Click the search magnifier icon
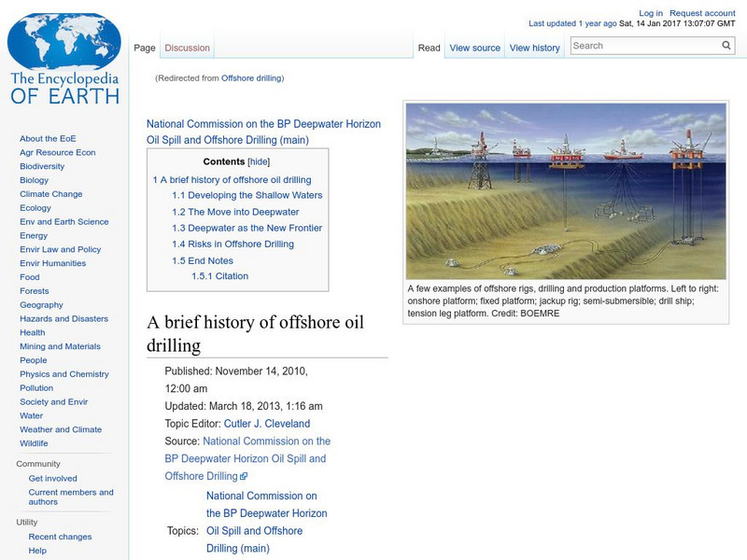 (726, 45)
